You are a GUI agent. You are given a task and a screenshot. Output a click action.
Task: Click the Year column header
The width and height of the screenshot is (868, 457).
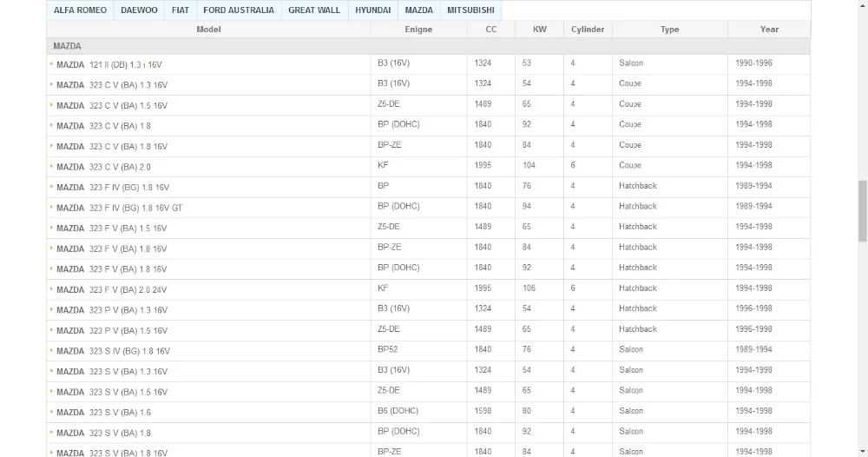pos(769,30)
